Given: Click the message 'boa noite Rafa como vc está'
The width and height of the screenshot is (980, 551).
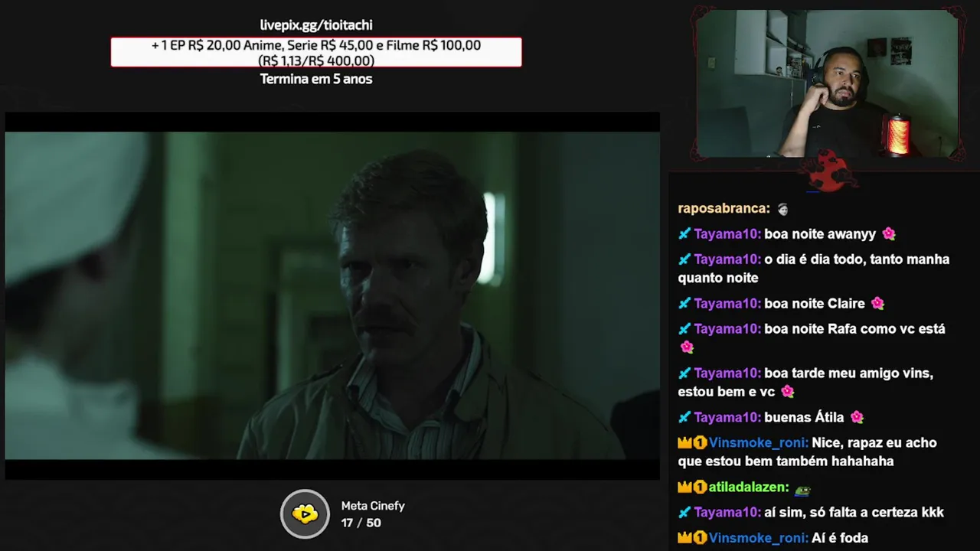Looking at the screenshot, I should (x=854, y=329).
